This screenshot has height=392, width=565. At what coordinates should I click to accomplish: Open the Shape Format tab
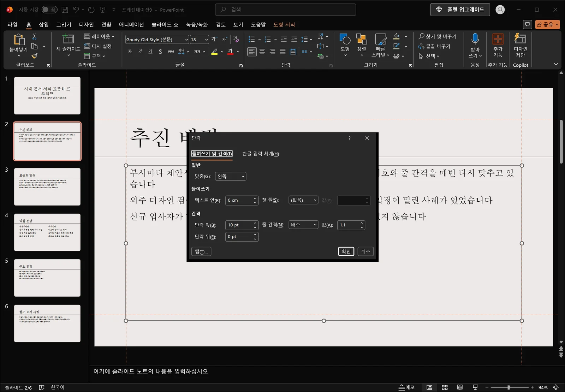[284, 24]
